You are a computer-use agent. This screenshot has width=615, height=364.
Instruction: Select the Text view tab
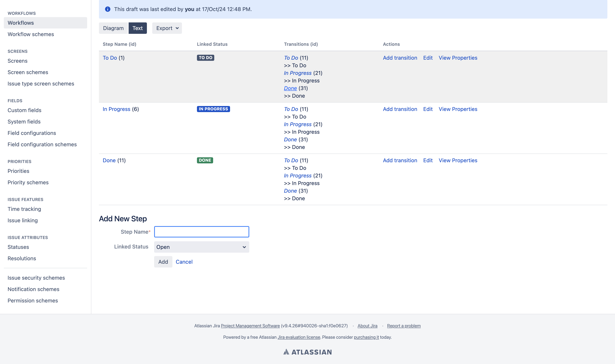pos(137,28)
